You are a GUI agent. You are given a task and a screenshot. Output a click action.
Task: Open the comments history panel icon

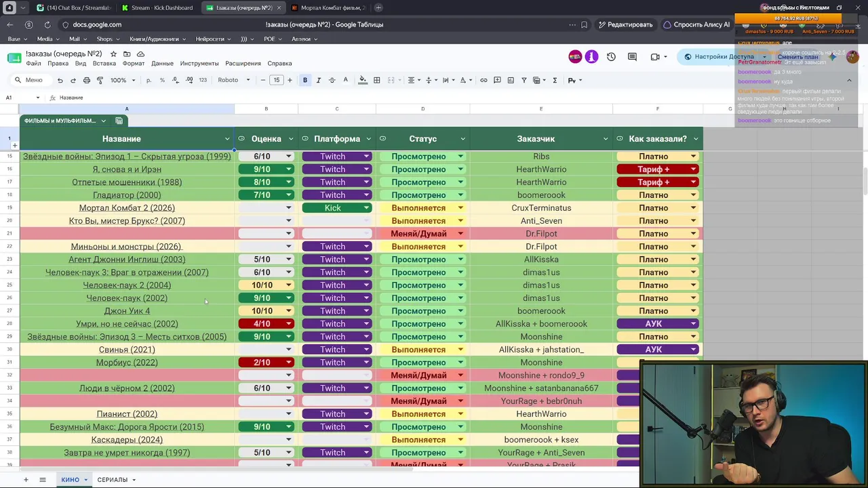coord(632,57)
